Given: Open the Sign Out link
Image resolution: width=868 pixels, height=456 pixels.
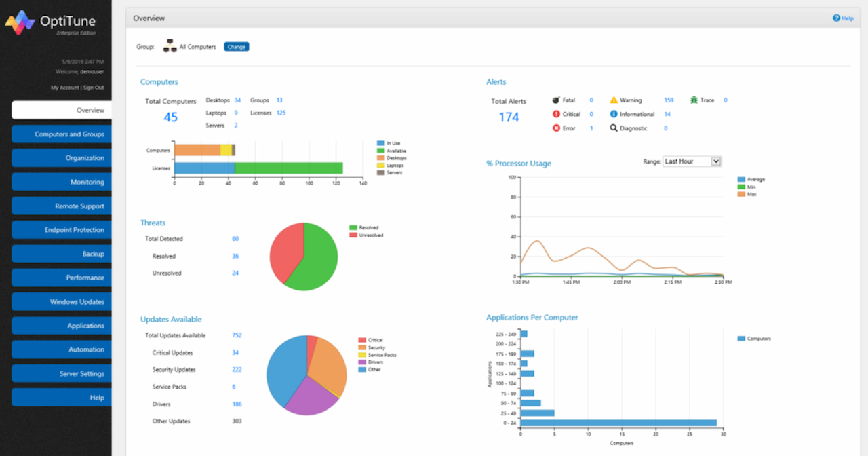Looking at the screenshot, I should (x=94, y=87).
